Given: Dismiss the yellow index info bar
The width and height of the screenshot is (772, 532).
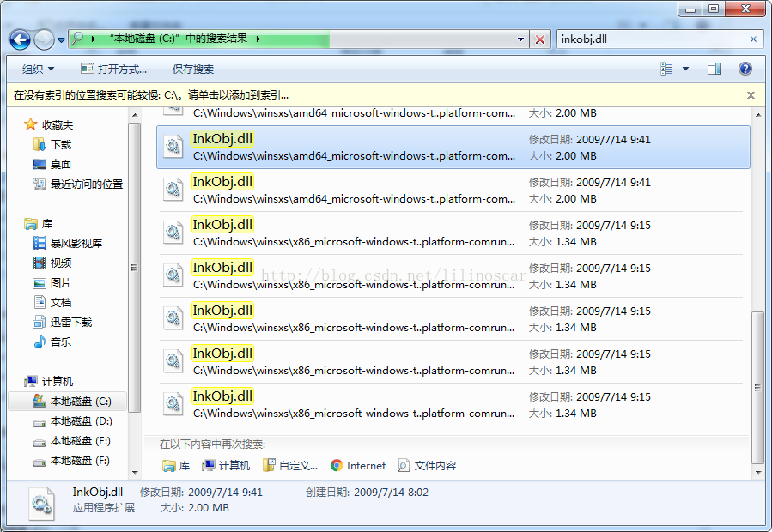Looking at the screenshot, I should [x=751, y=95].
